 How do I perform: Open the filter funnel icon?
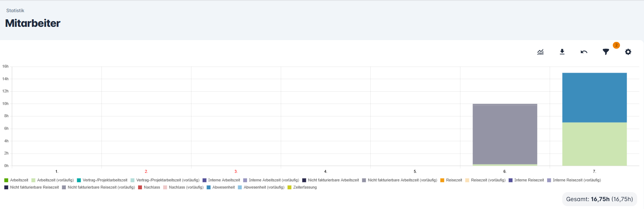[x=606, y=52]
